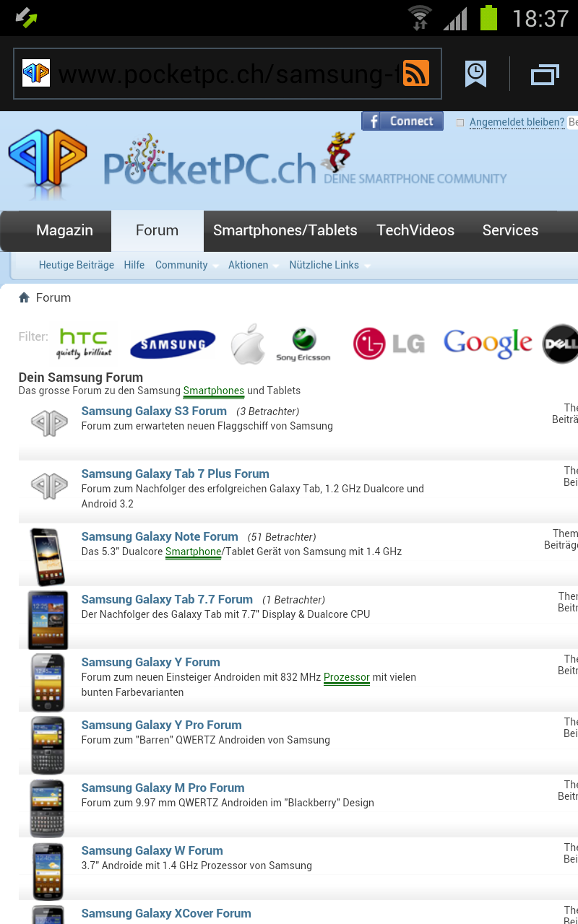This screenshot has height=924, width=578.
Task: Filter forums by Apple logo
Action: tap(248, 344)
